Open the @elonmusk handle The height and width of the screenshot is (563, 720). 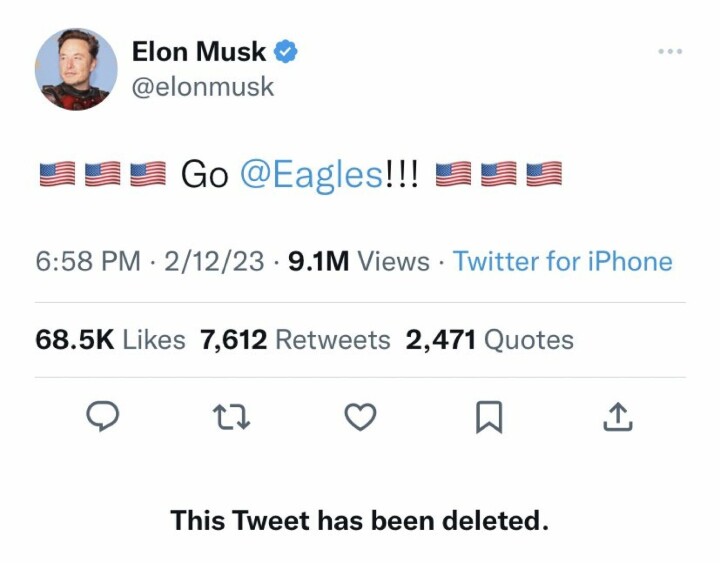point(202,87)
